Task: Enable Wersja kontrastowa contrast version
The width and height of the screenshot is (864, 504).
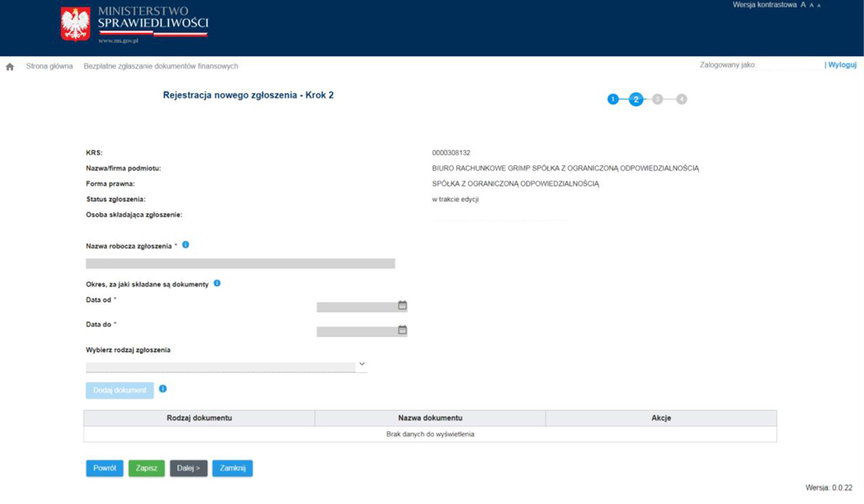Action: [x=765, y=4]
